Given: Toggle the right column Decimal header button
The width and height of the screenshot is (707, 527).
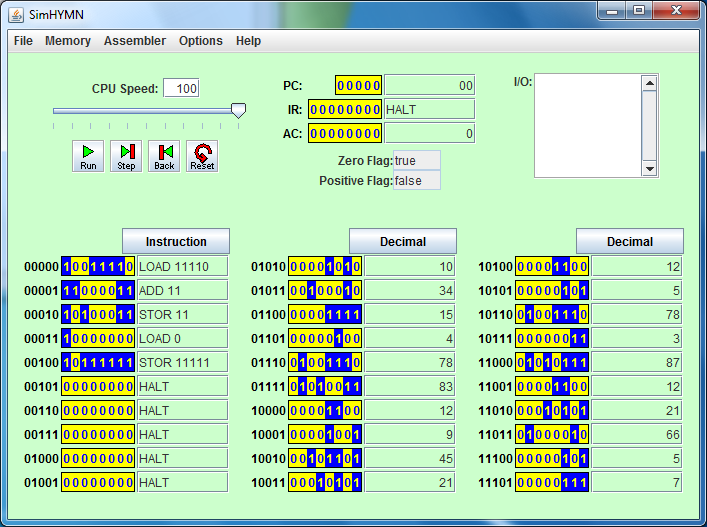Looking at the screenshot, I should [x=629, y=241].
